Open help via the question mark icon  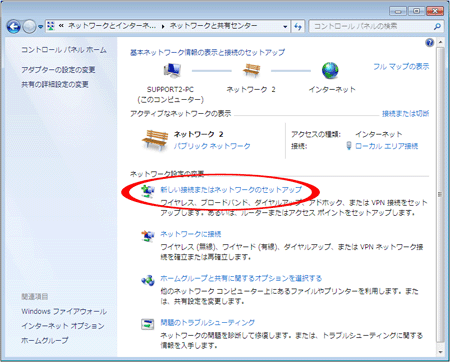[x=430, y=42]
